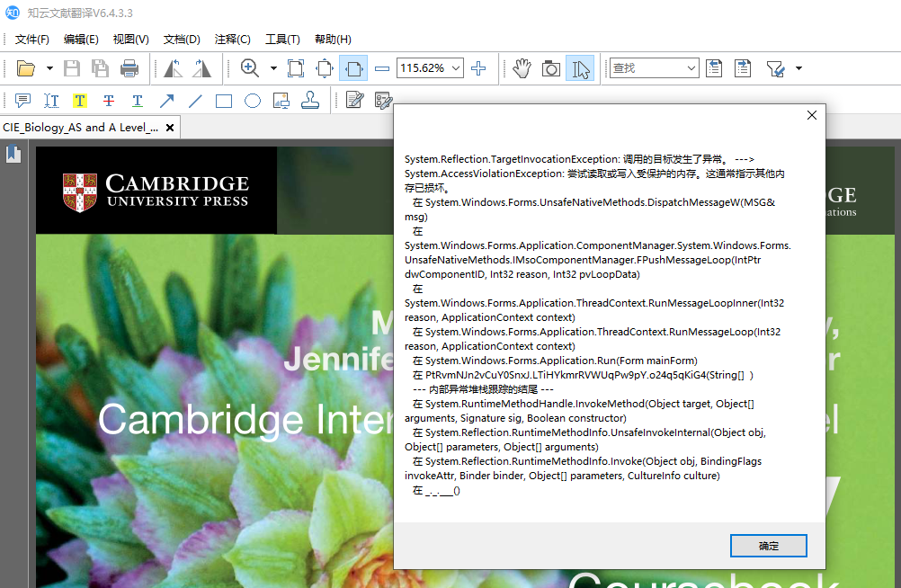Switch to the CIE_Biology_AS and A Level tab
This screenshot has height=588, width=901.
pyautogui.click(x=80, y=127)
